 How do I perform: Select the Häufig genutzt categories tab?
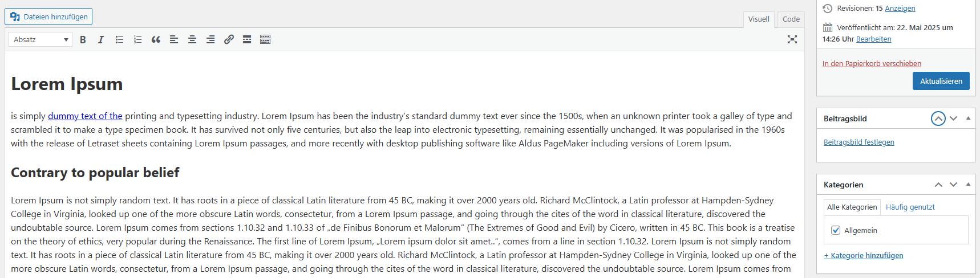910,207
